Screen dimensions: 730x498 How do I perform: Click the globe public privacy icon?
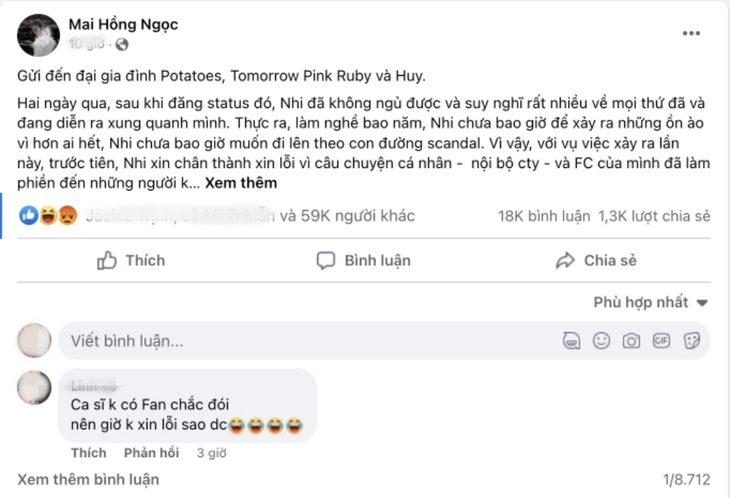(122, 45)
